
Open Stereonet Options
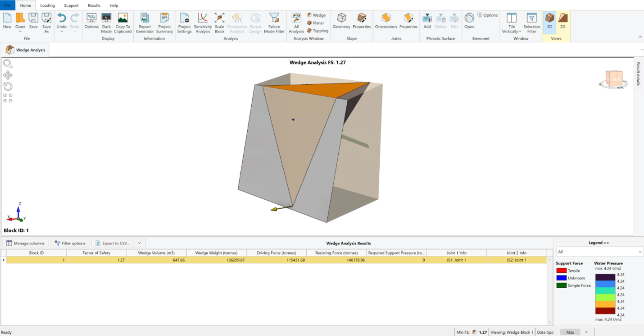pos(488,15)
